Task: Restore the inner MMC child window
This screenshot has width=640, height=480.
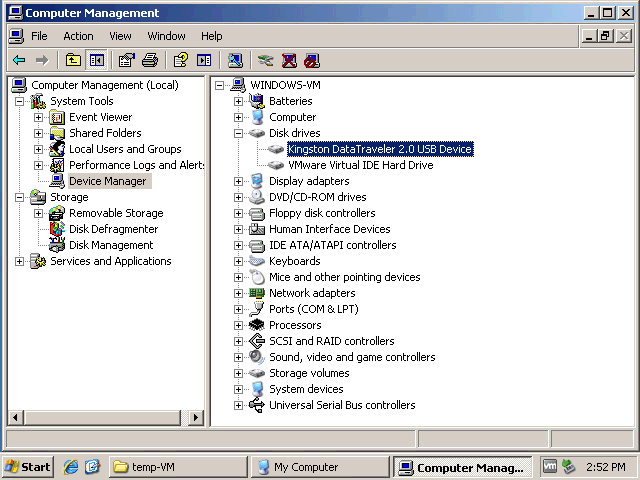Action: point(605,36)
